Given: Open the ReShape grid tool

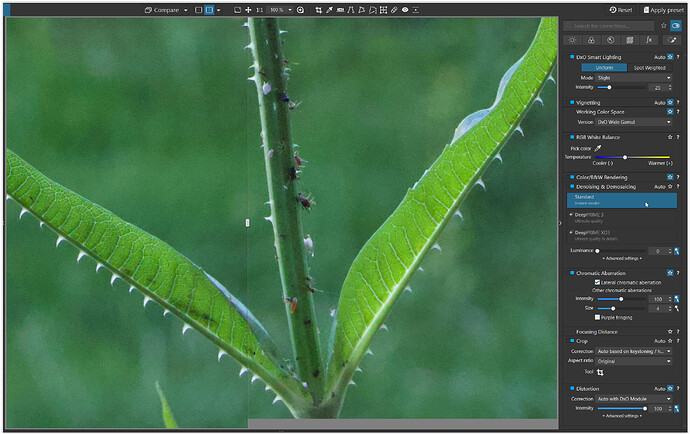Looking at the screenshot, I should coord(383,10).
